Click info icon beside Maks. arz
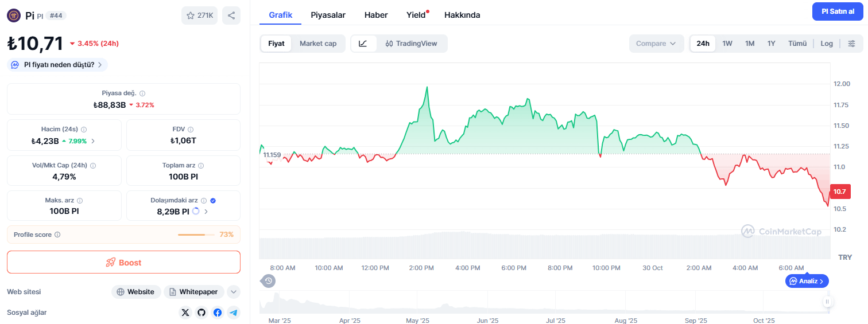 (80, 201)
